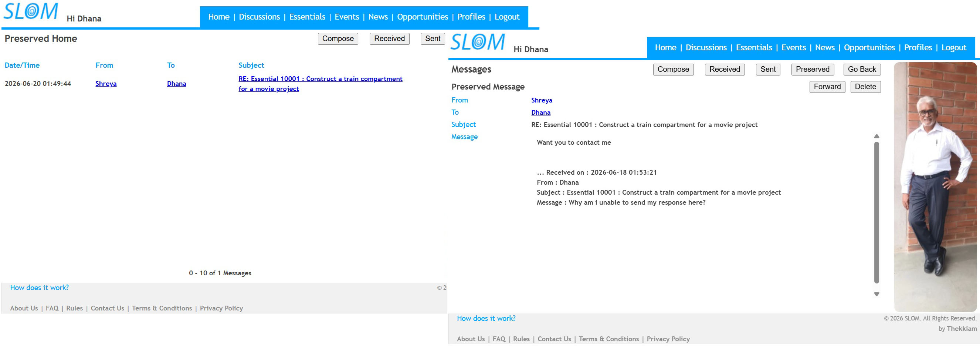The width and height of the screenshot is (980, 346).
Task: Click the Go Back button
Action: 862,70
